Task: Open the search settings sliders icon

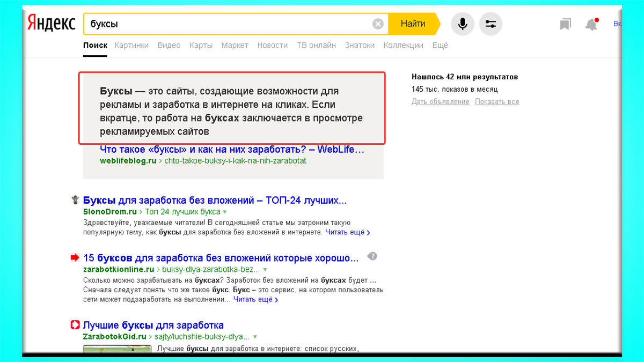Action: click(491, 24)
